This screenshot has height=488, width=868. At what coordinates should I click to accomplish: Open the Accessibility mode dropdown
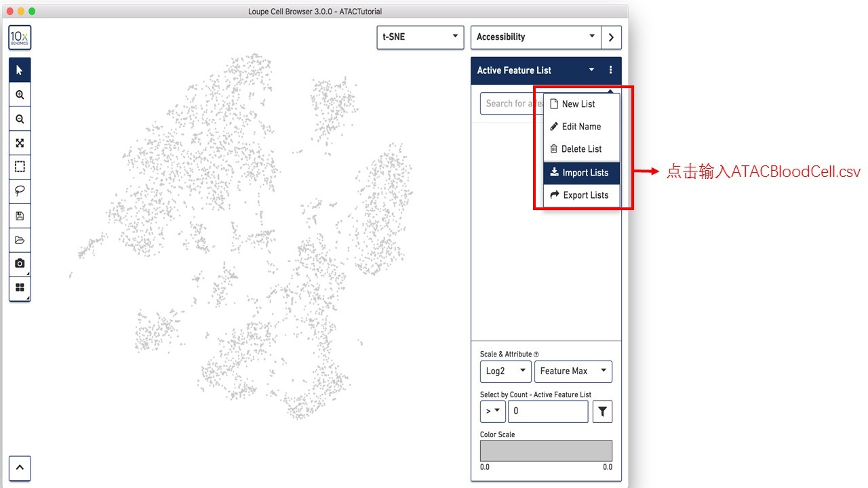click(x=536, y=37)
